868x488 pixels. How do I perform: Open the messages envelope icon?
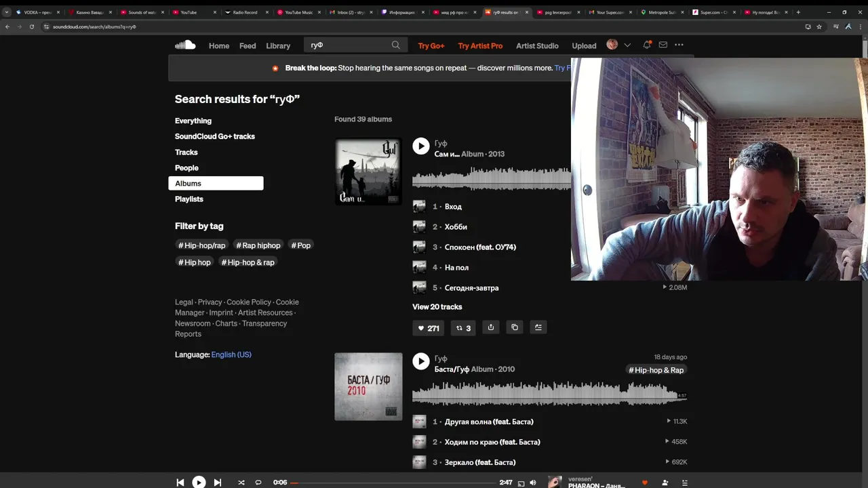[663, 45]
